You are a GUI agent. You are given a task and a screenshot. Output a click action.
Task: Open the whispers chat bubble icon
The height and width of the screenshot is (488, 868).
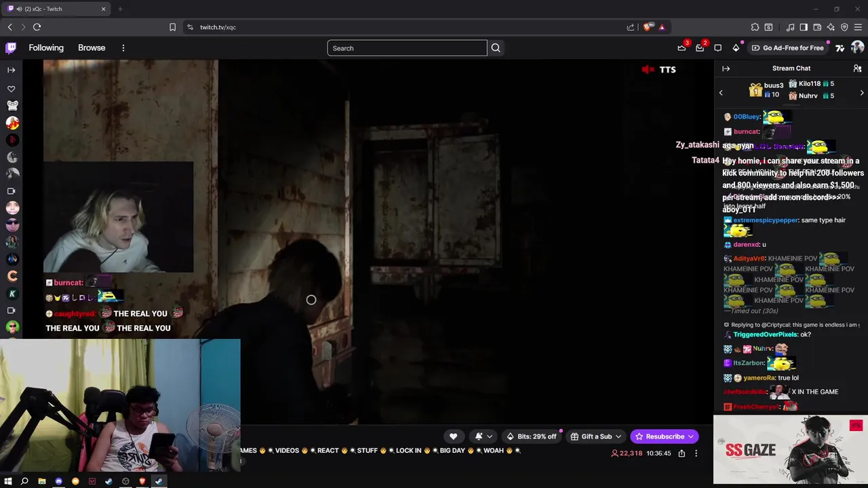pos(717,47)
